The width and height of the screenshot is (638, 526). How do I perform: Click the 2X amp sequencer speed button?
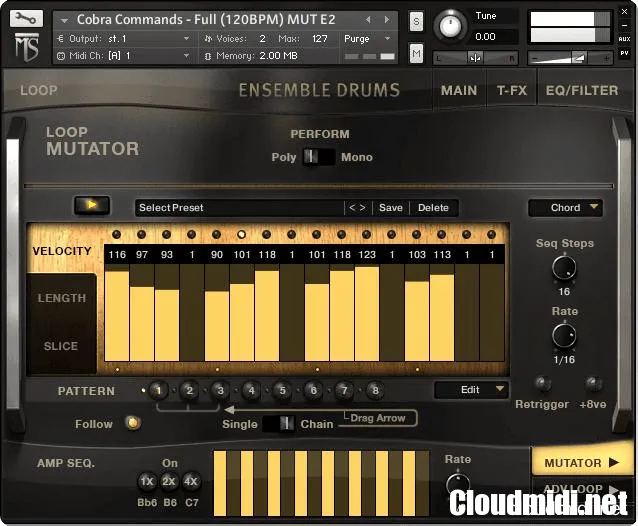pyautogui.click(x=169, y=481)
